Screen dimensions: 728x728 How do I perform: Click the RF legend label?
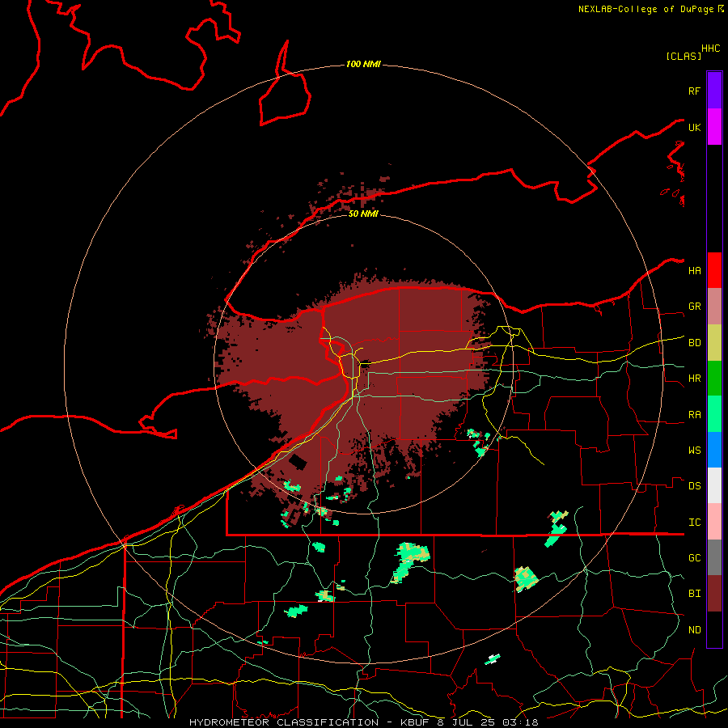[694, 91]
